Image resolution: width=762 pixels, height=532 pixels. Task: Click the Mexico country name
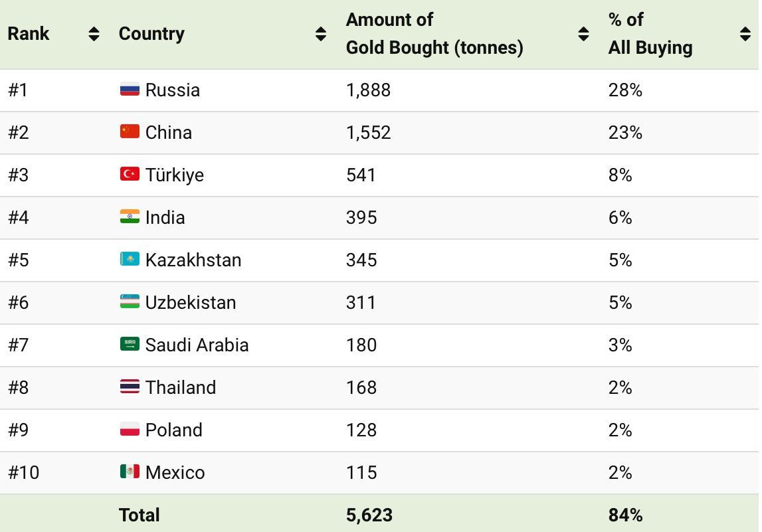(175, 472)
